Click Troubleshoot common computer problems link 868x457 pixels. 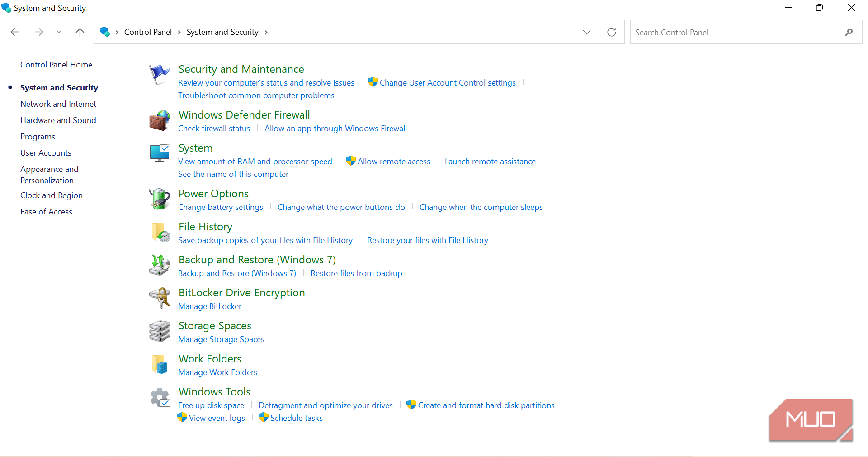[256, 95]
